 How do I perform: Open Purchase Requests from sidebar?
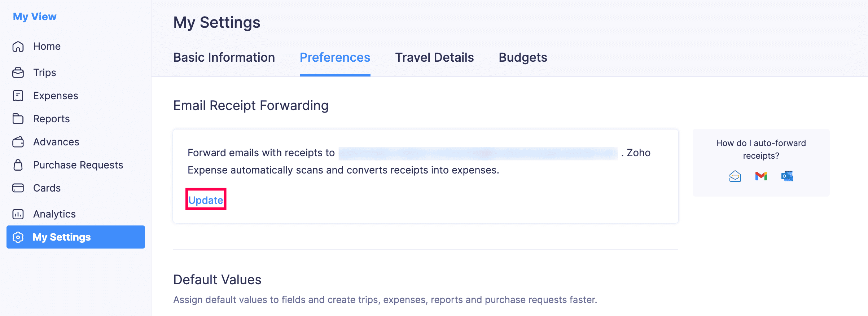78,165
